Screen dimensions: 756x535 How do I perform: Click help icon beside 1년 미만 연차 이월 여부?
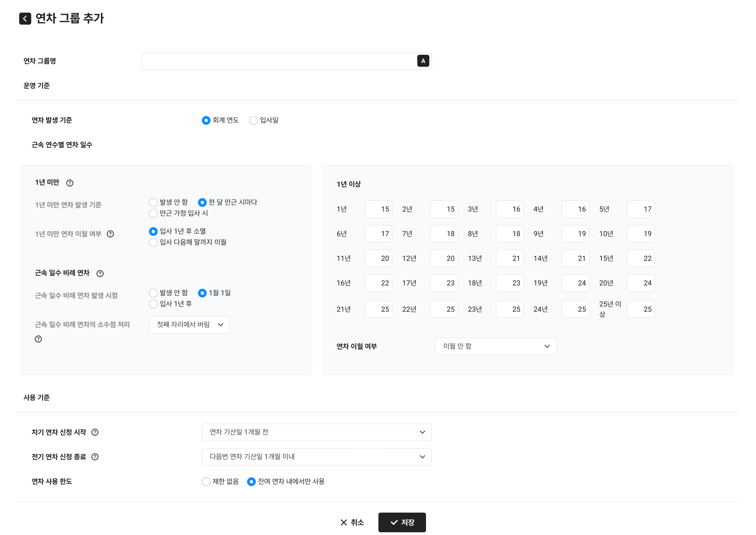click(x=110, y=234)
